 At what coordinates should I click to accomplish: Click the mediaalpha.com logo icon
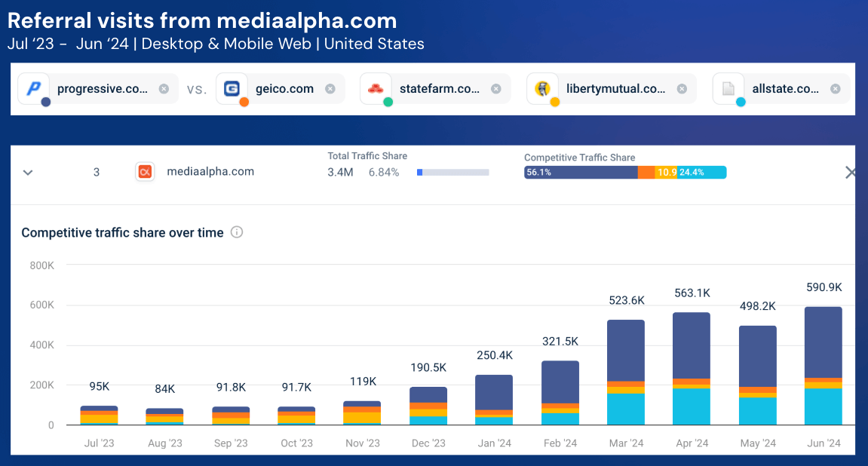pos(145,172)
